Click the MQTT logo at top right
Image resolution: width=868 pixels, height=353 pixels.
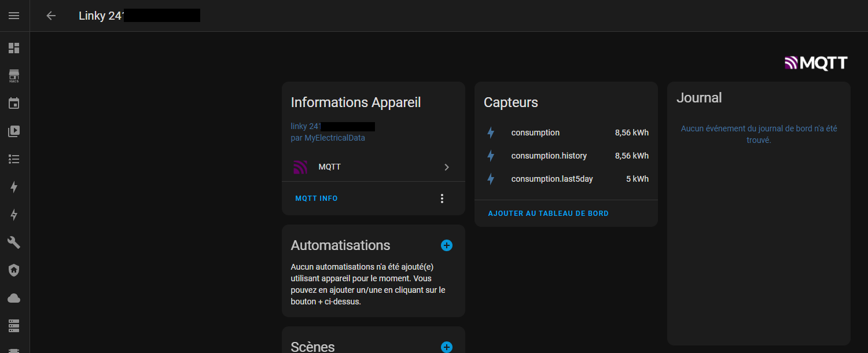pyautogui.click(x=816, y=63)
